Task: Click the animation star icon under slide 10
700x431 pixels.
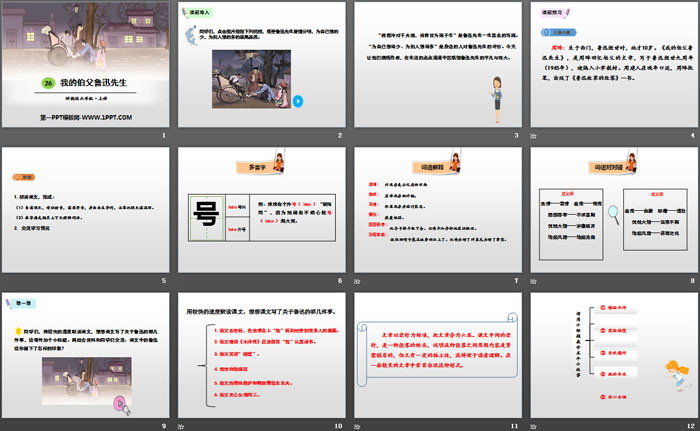Action: [x=181, y=427]
